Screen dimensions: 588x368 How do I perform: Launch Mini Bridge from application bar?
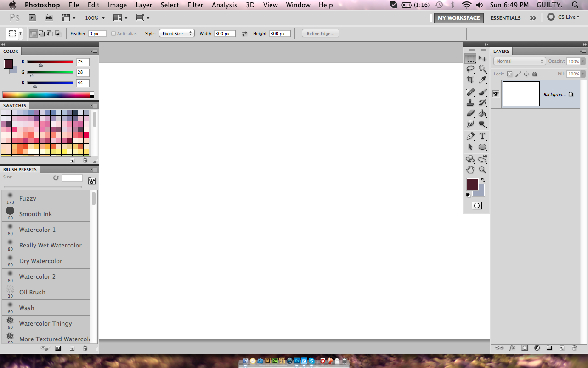[x=49, y=17]
